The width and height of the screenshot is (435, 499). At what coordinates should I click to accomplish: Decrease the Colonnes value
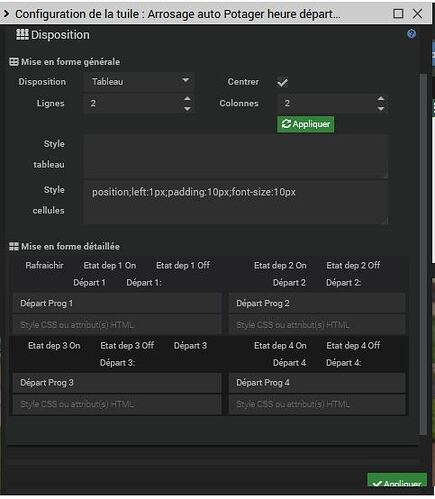pos(381,109)
